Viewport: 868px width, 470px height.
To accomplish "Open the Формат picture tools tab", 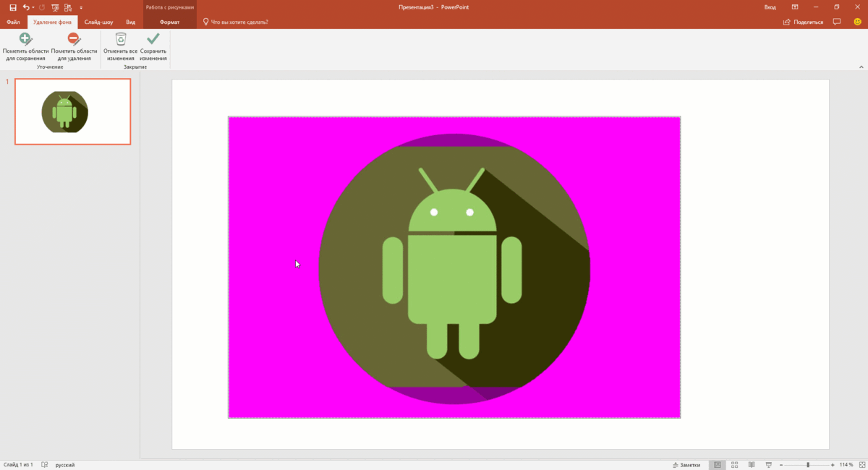I will click(x=169, y=22).
